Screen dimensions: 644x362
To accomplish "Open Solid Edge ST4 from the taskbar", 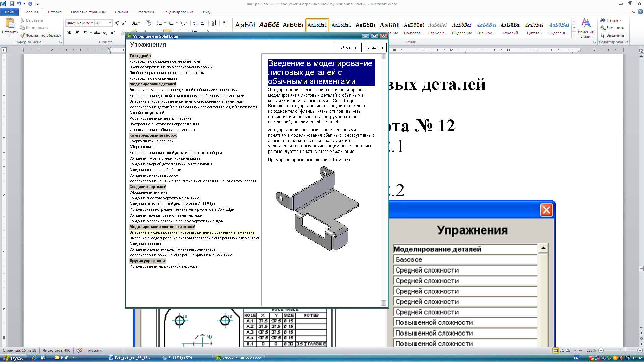I will click(x=177, y=358).
